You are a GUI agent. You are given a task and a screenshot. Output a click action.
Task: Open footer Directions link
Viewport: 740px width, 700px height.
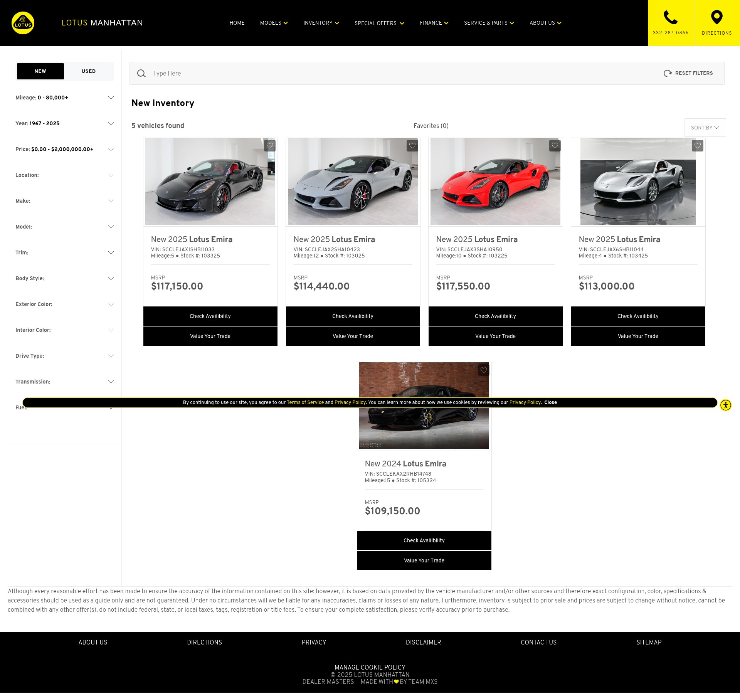204,642
